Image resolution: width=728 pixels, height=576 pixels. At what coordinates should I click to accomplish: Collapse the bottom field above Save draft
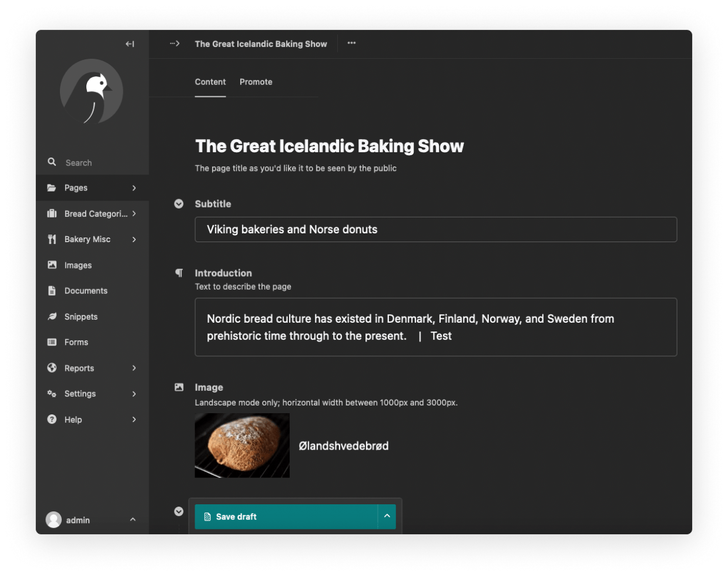[x=179, y=511]
